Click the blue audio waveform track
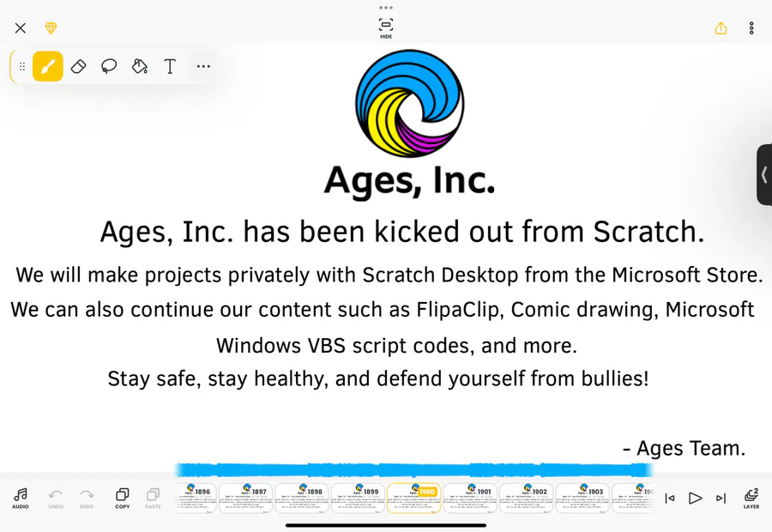Viewport: 772px width, 532px height. [414, 470]
